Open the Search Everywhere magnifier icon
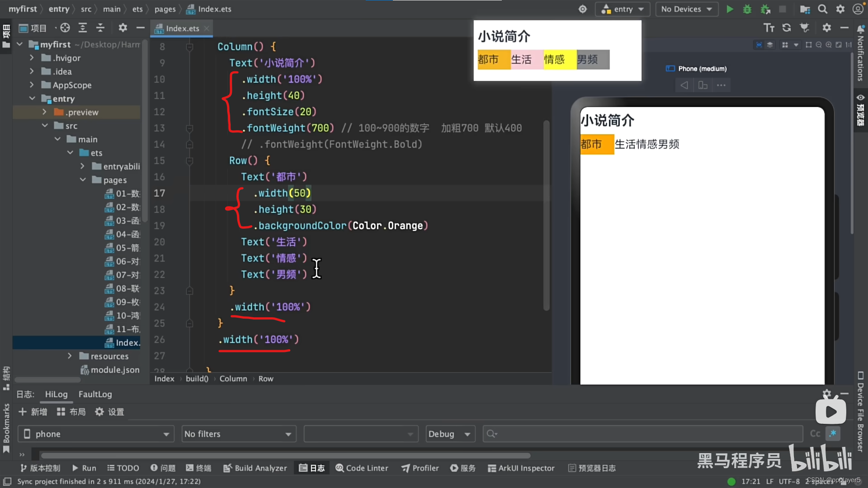Viewport: 868px width, 488px height. point(823,9)
